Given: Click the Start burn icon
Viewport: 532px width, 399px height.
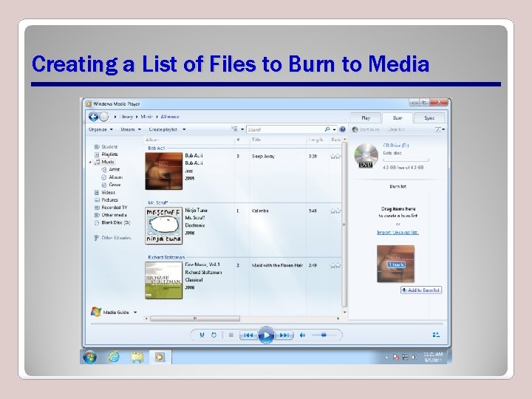Looking at the screenshot, I should [x=355, y=129].
